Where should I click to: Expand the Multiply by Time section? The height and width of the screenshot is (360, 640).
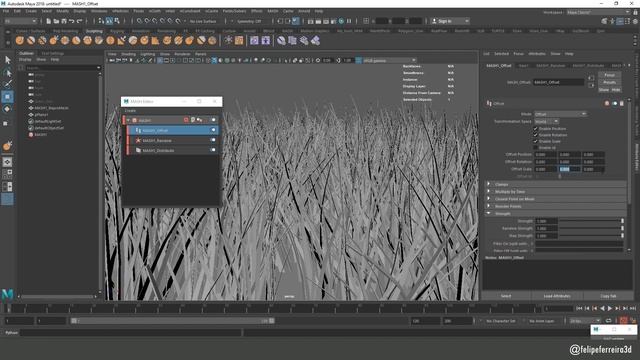pyautogui.click(x=557, y=192)
